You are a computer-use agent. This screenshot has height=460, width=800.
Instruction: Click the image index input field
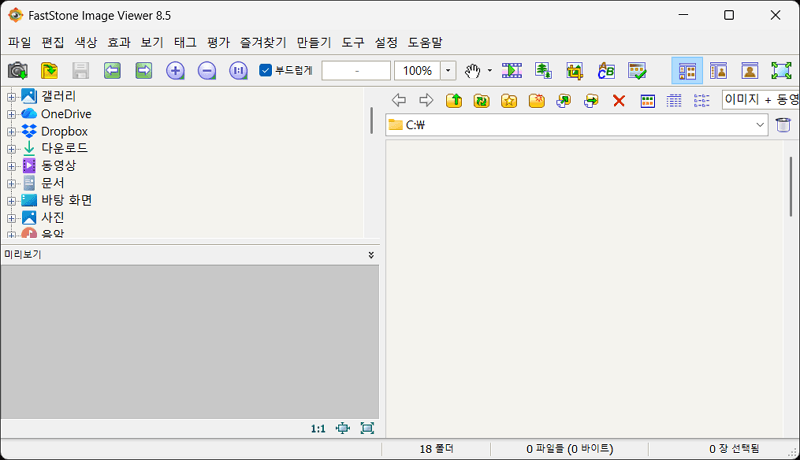pos(356,70)
